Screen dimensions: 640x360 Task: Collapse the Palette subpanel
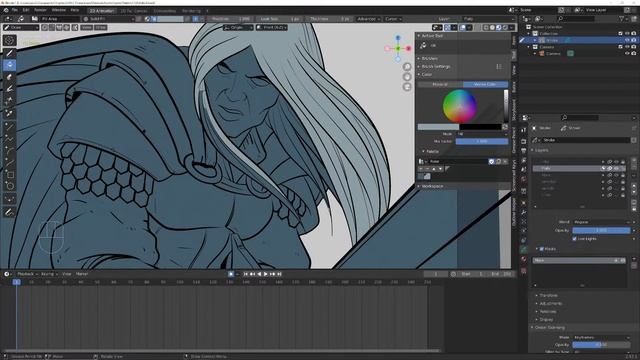(432, 151)
